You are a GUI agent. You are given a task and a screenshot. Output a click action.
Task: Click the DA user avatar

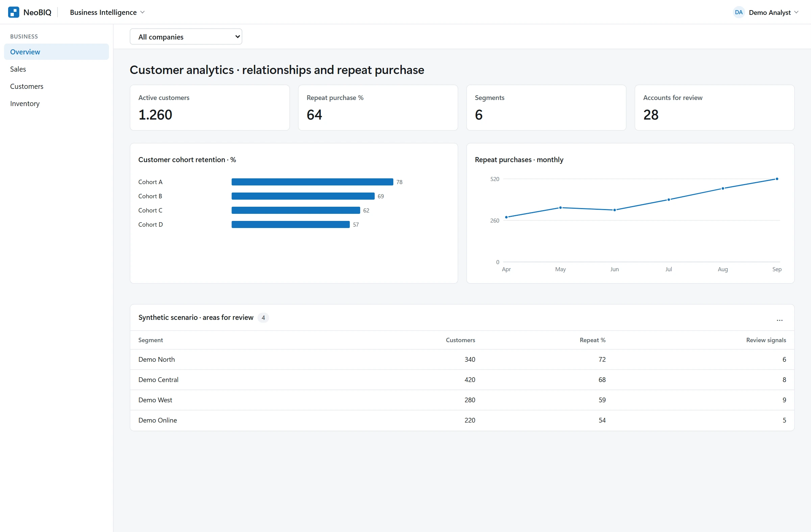pos(738,12)
